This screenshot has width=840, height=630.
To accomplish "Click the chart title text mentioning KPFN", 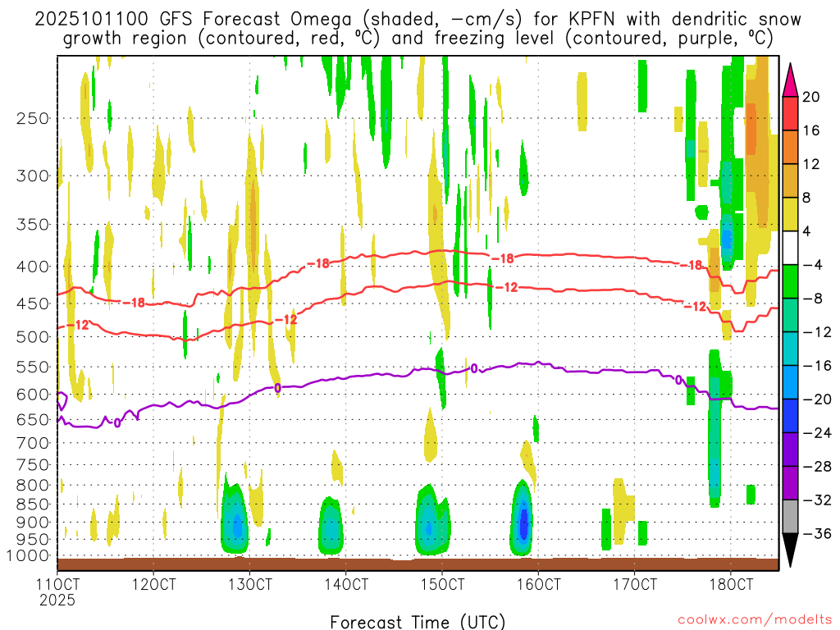I will (x=418, y=20).
